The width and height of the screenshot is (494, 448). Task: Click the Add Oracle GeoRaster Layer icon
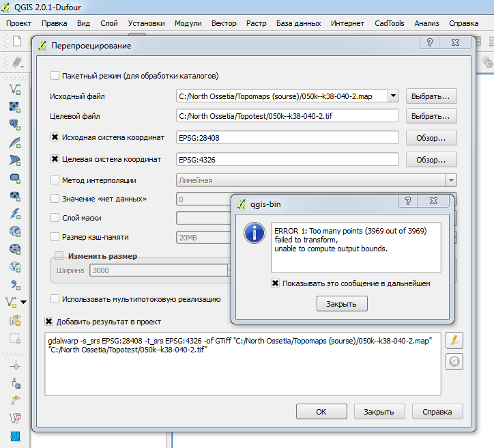[15, 196]
